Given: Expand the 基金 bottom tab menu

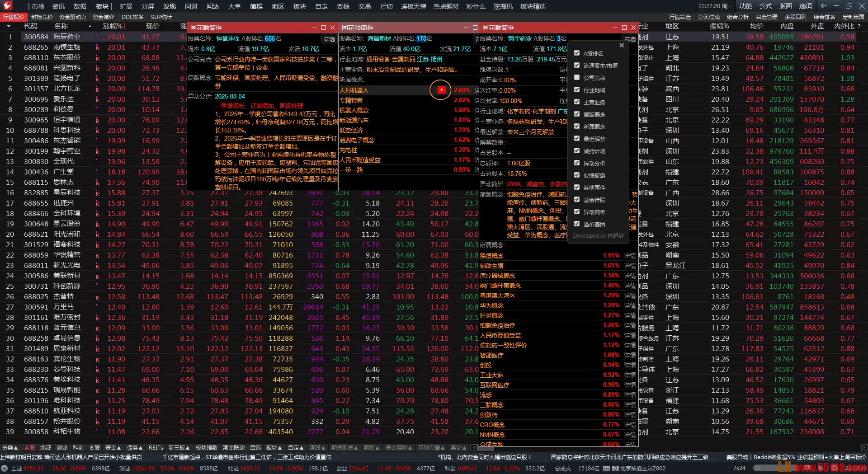Looking at the screenshot, I should (113, 448).
